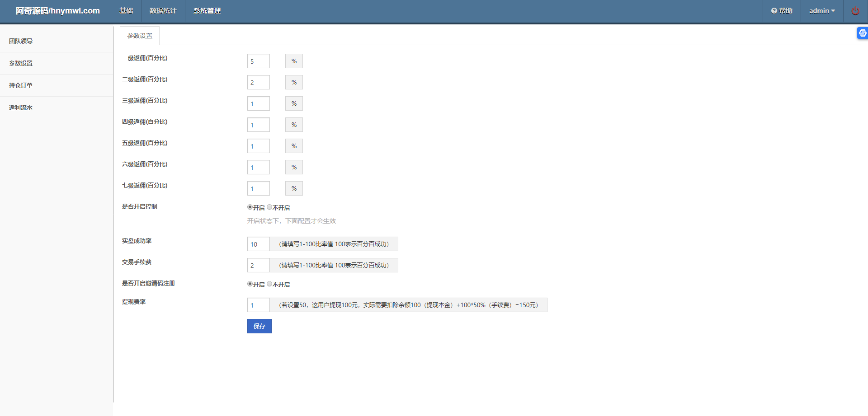
Task: Open the admin account dropdown
Action: click(822, 10)
